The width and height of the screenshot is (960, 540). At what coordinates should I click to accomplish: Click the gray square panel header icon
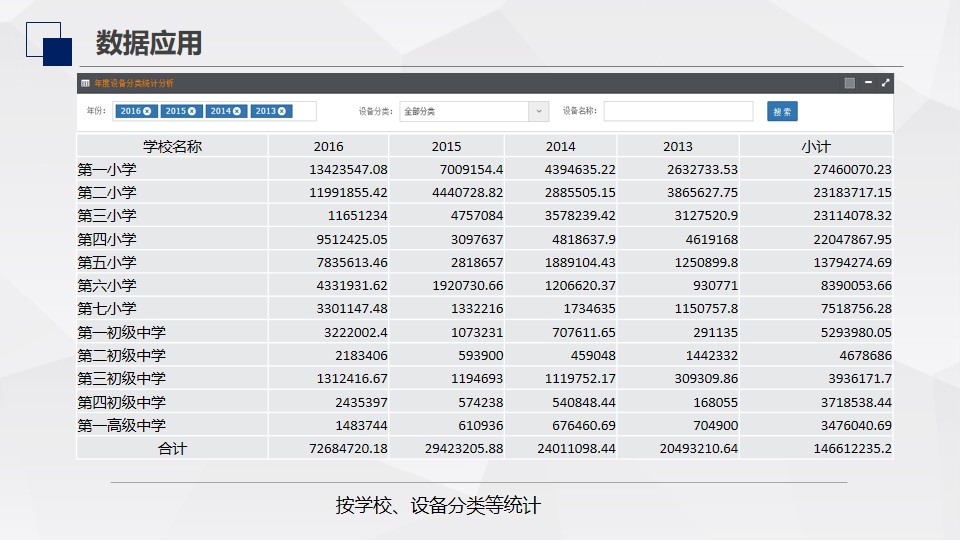(x=849, y=83)
